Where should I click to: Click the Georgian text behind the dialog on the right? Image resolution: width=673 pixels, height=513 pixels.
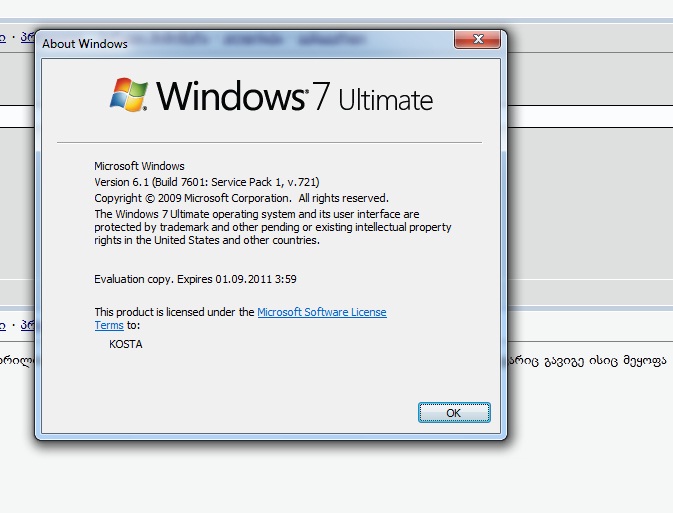(588, 361)
